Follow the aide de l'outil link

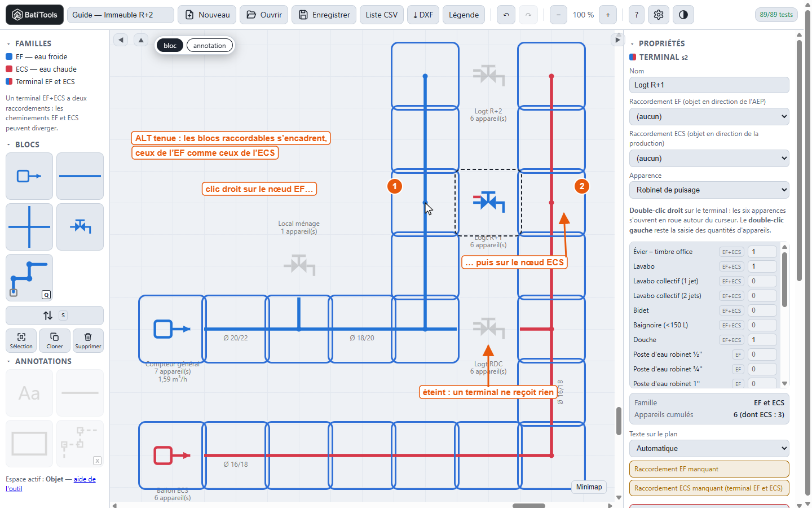pyautogui.click(x=51, y=484)
